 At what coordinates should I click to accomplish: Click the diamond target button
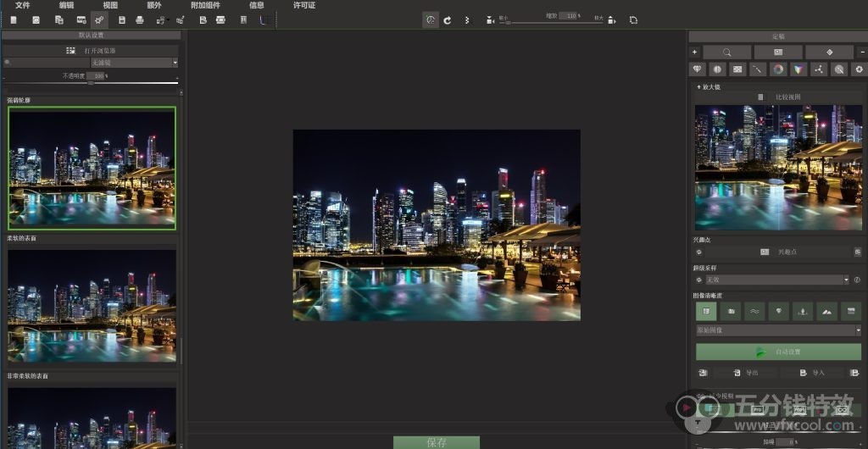[829, 52]
